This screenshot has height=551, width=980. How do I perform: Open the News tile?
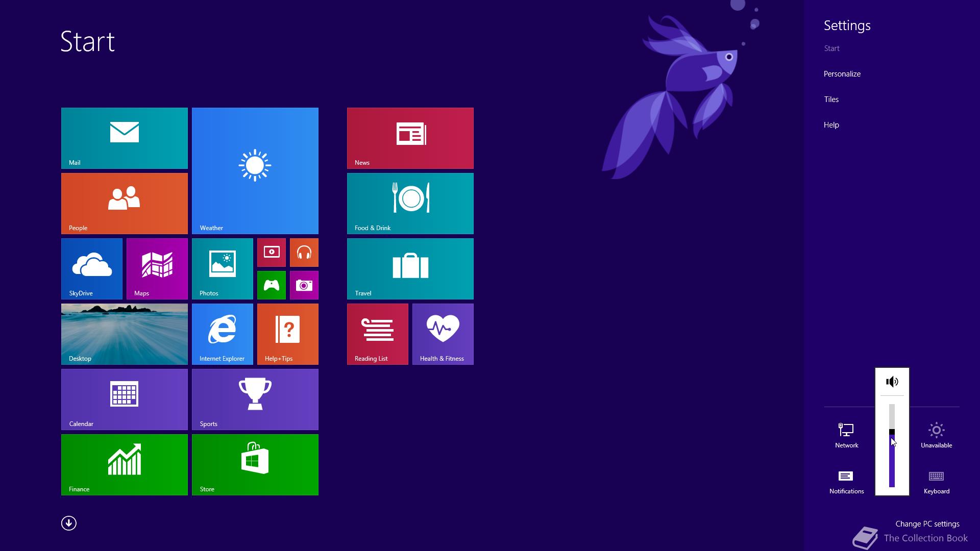pos(410,138)
